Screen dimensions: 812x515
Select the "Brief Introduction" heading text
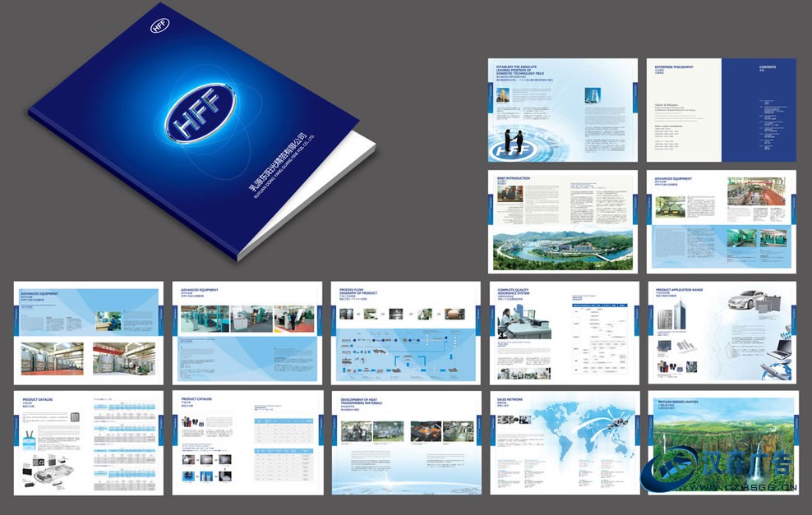click(x=514, y=178)
